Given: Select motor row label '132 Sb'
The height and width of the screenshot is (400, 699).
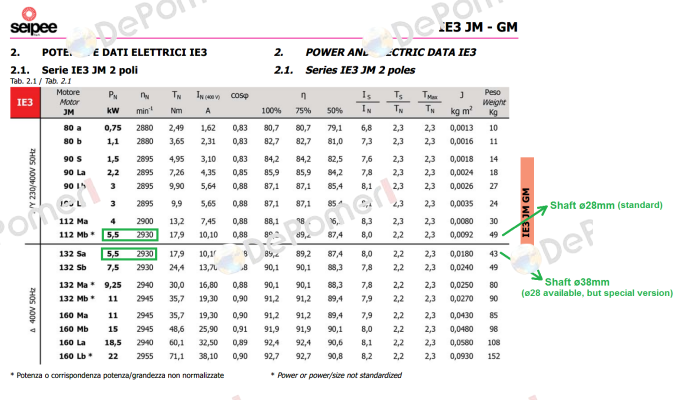Looking at the screenshot, I should click(73, 268).
